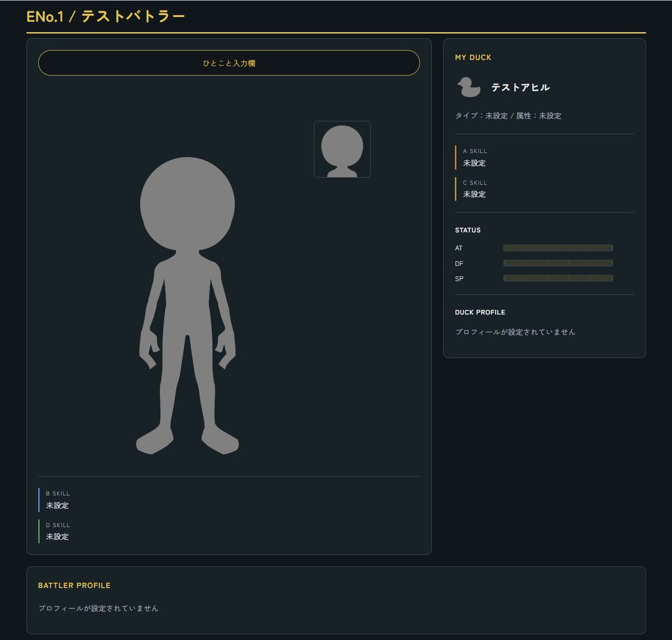Open the small avatar face thumbnail
The width and height of the screenshot is (672, 640).
342,149
